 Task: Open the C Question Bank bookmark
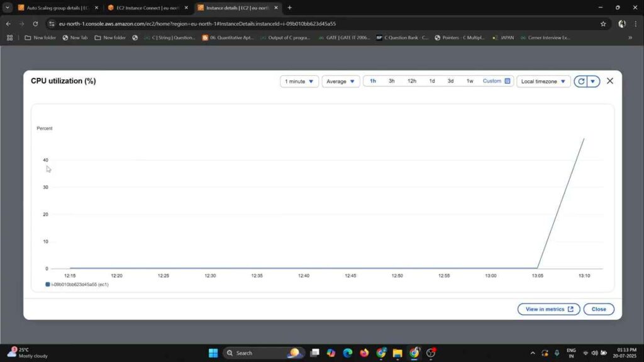tap(402, 38)
